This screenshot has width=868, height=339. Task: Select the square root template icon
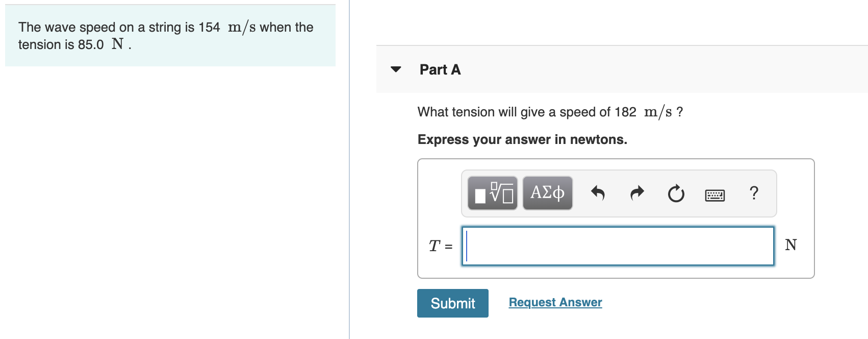point(491,193)
